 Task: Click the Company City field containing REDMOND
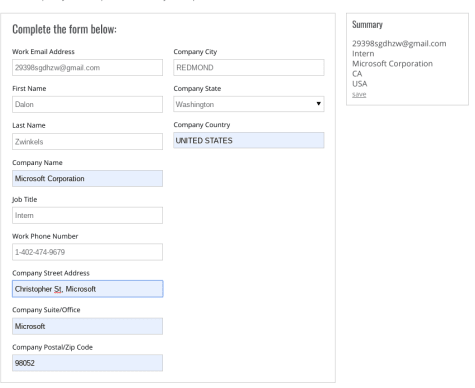[x=249, y=68]
